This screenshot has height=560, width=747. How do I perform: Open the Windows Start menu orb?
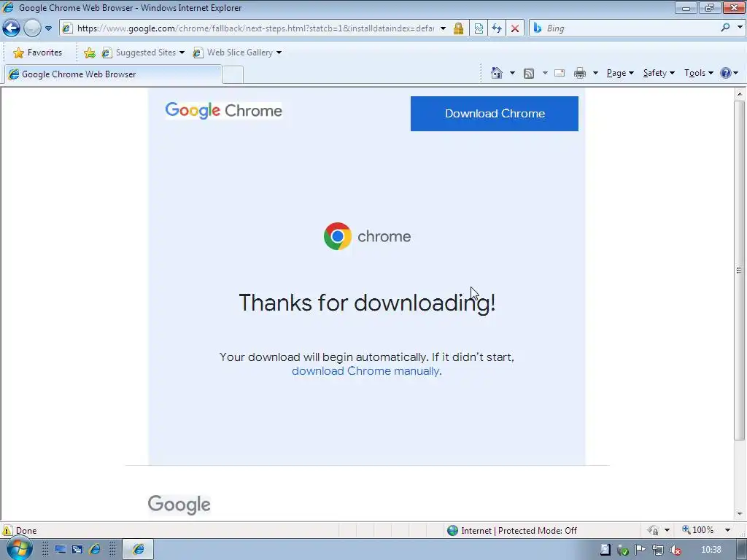[x=18, y=550]
